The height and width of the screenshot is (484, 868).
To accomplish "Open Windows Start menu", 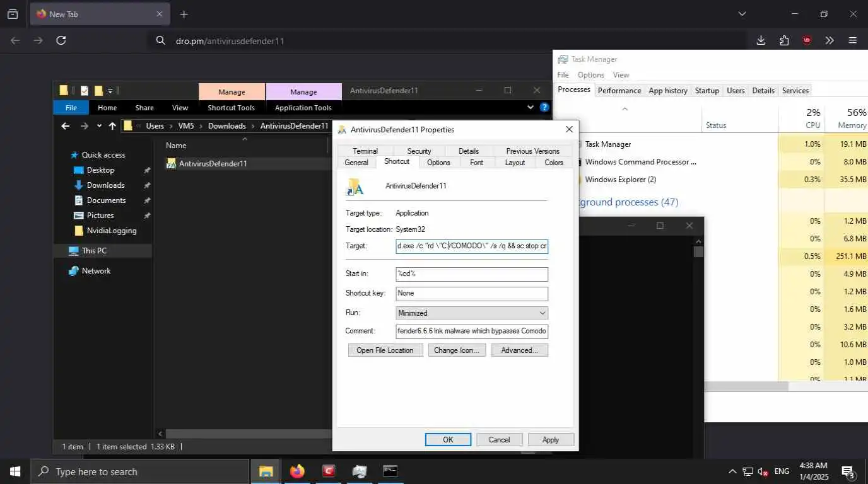I will pyautogui.click(x=15, y=471).
